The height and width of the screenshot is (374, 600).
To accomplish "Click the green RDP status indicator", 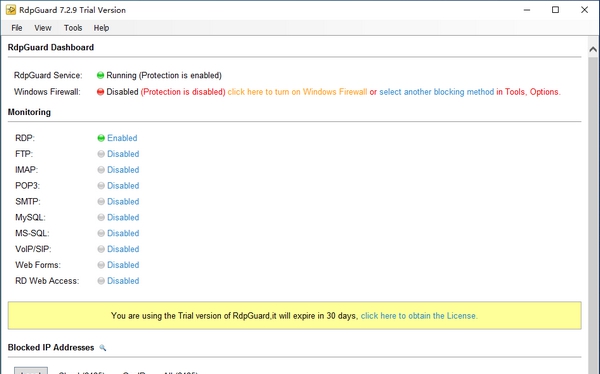I will coord(101,138).
